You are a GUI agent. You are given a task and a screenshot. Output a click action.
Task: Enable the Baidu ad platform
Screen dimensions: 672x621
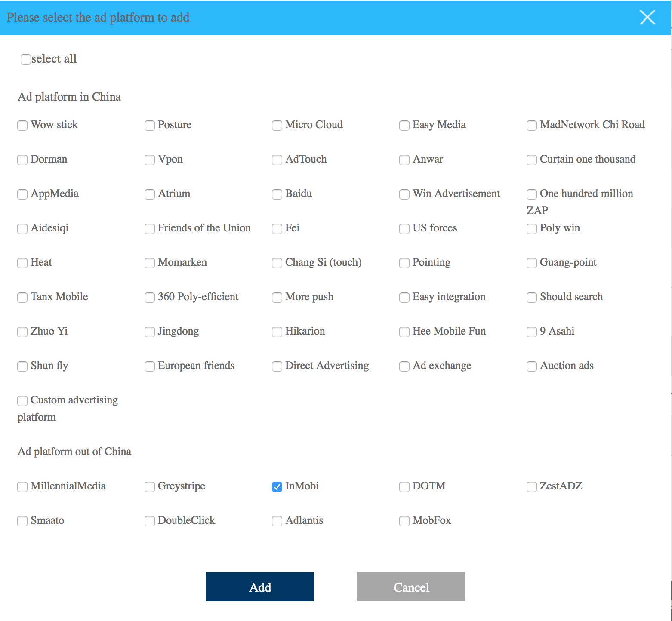click(x=277, y=194)
